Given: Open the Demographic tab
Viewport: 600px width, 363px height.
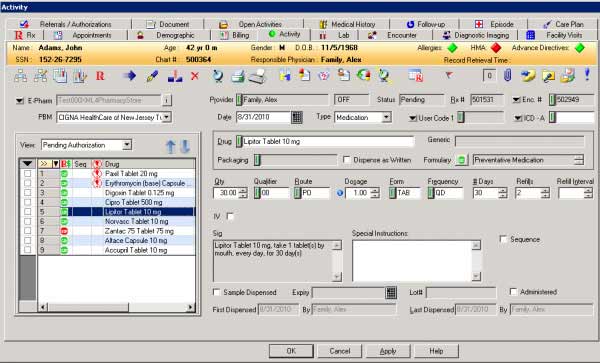Looking at the screenshot, I should (x=169, y=35).
